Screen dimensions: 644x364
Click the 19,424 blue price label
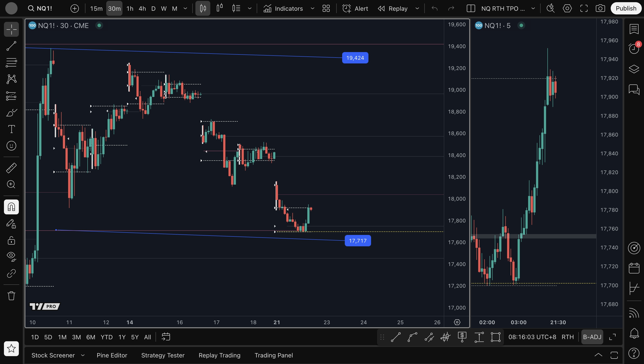pyautogui.click(x=355, y=58)
